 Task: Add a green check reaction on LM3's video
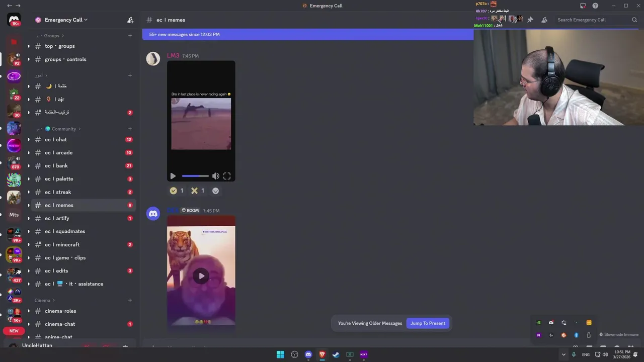(177, 191)
